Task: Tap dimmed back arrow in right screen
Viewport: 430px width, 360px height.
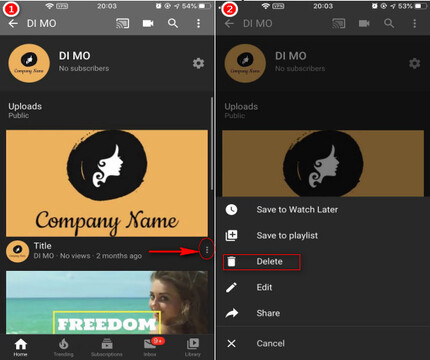Action: (x=229, y=23)
